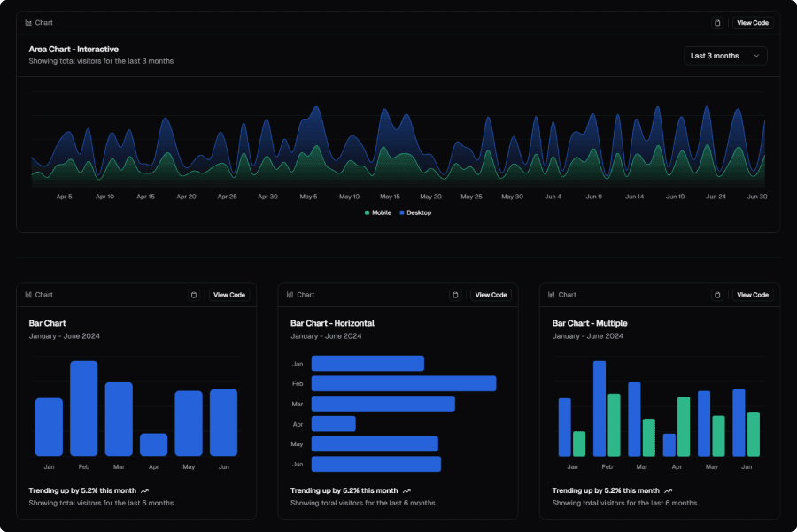Click chart icon in Bar Chart - Multiple header

coord(552,295)
